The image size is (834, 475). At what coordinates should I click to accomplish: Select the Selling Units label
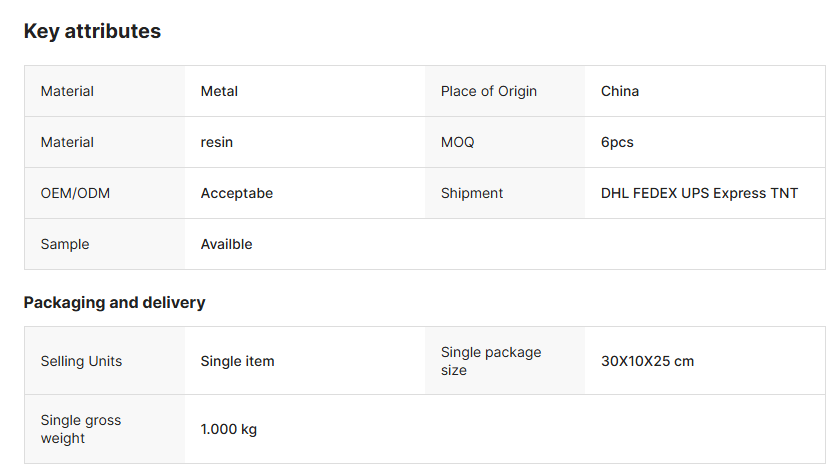(x=81, y=361)
